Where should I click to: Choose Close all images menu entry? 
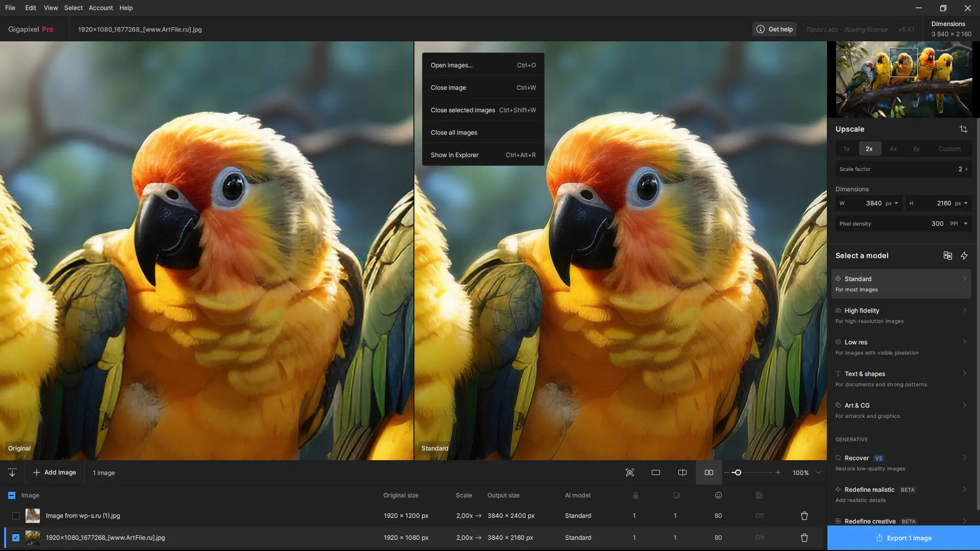coord(454,133)
